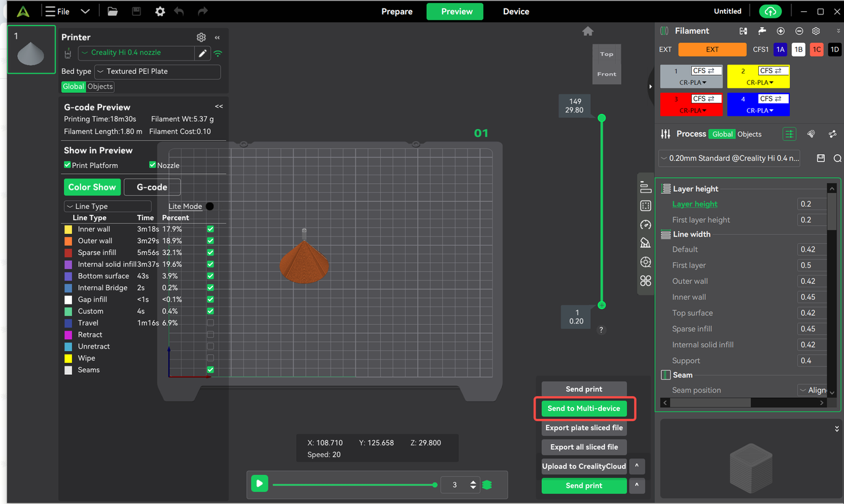Click Upload to CrealityCloud button
The height and width of the screenshot is (504, 844).
pos(584,466)
